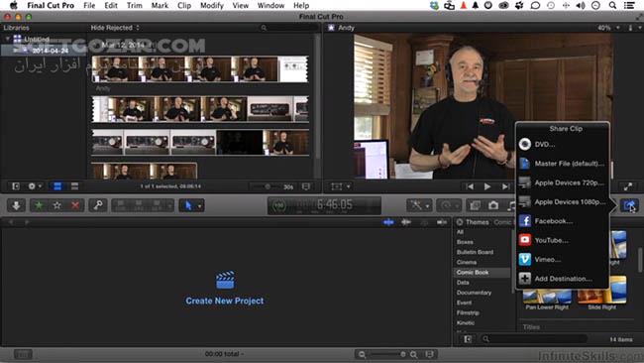Select Apple Devices 720p share option
The height and width of the screenshot is (363, 644).
coord(563,182)
